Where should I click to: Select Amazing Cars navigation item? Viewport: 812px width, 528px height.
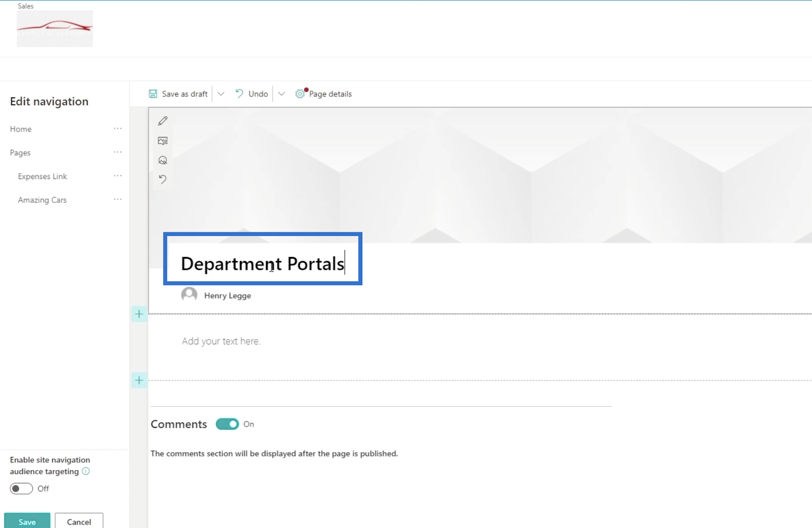click(x=42, y=200)
